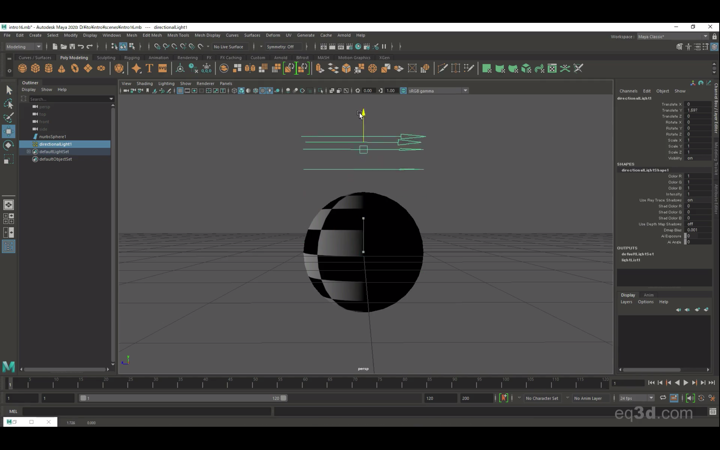Choose the polygon cone shelf icon
720x450 pixels.
pyautogui.click(x=62, y=68)
